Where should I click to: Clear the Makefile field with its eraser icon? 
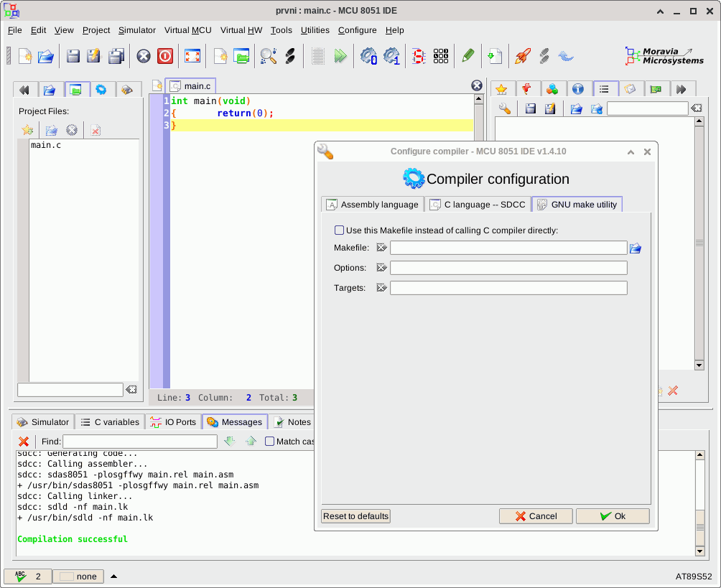coord(381,248)
